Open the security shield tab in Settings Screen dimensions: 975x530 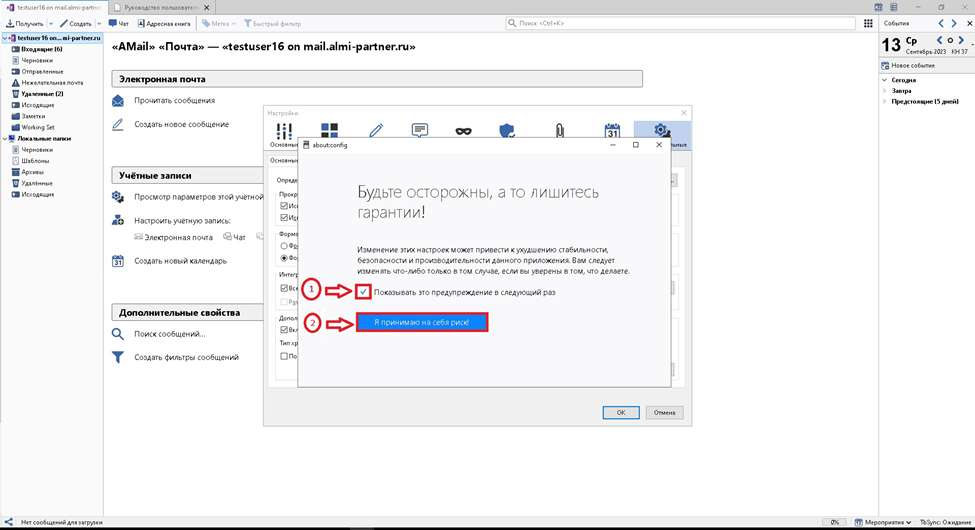tap(507, 131)
